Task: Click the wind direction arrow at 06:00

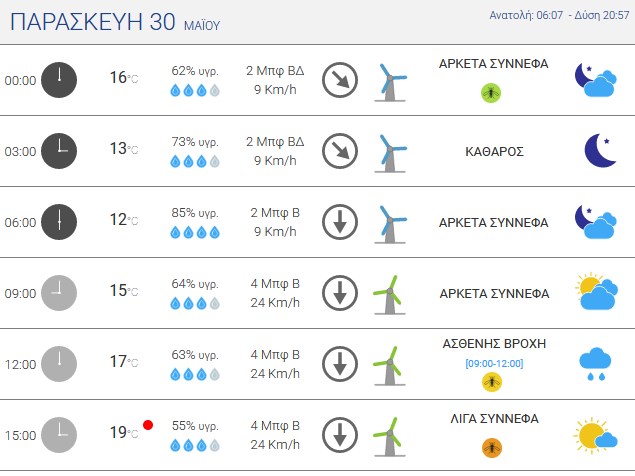Action: [x=340, y=222]
